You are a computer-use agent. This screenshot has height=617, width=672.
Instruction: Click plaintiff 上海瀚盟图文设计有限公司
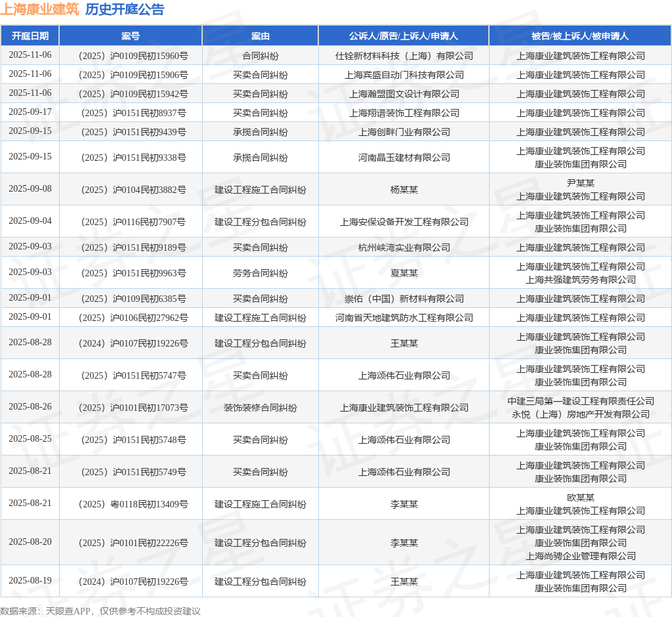(x=404, y=94)
